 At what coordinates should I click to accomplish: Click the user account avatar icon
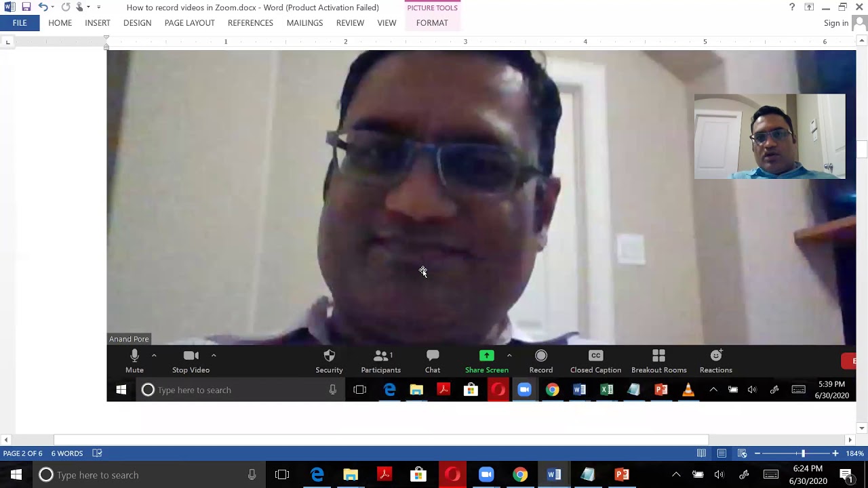(859, 23)
